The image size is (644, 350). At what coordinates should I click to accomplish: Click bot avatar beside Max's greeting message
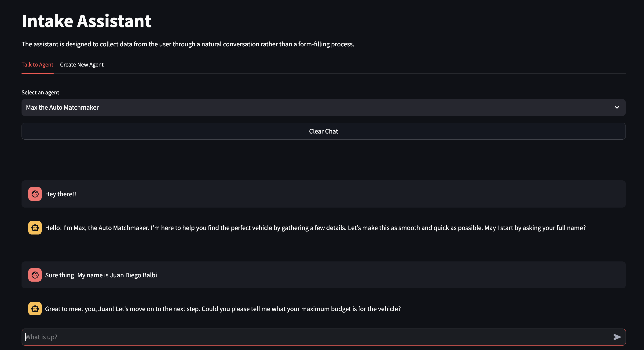click(35, 227)
